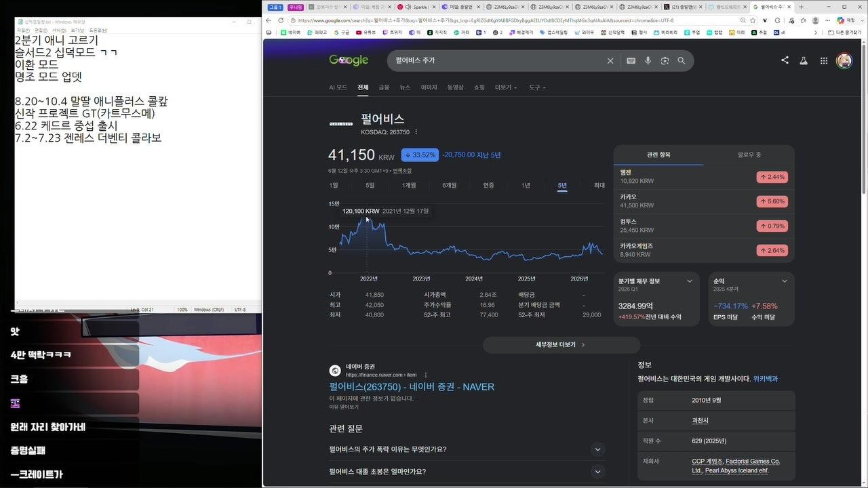Set stock chart range to 최대

[x=599, y=185]
